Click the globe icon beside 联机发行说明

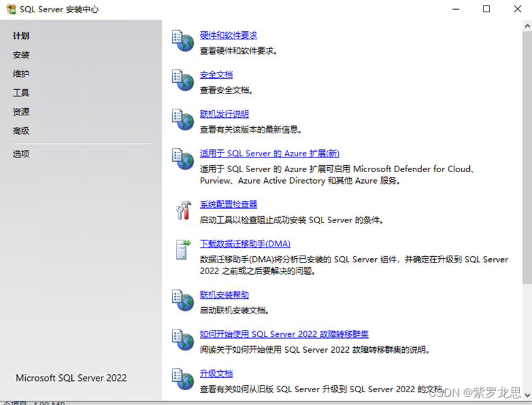[x=183, y=119]
